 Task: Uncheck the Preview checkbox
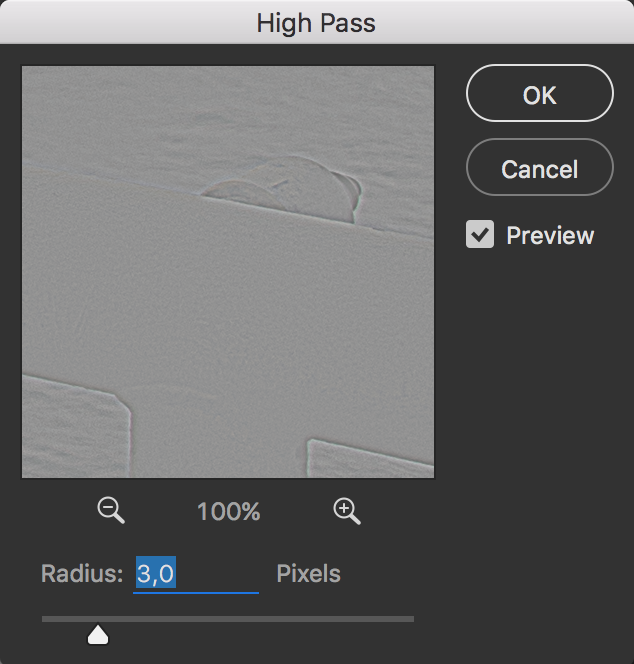point(480,234)
